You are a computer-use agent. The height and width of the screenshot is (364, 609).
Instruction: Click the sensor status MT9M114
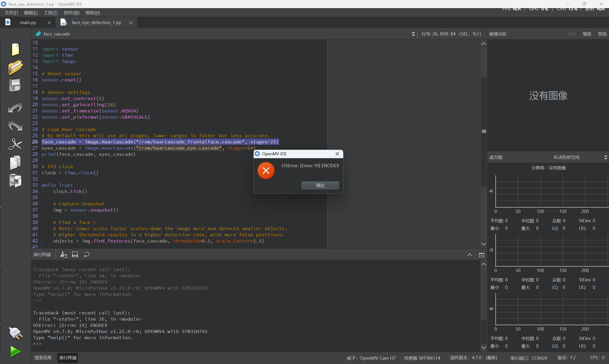point(422,358)
